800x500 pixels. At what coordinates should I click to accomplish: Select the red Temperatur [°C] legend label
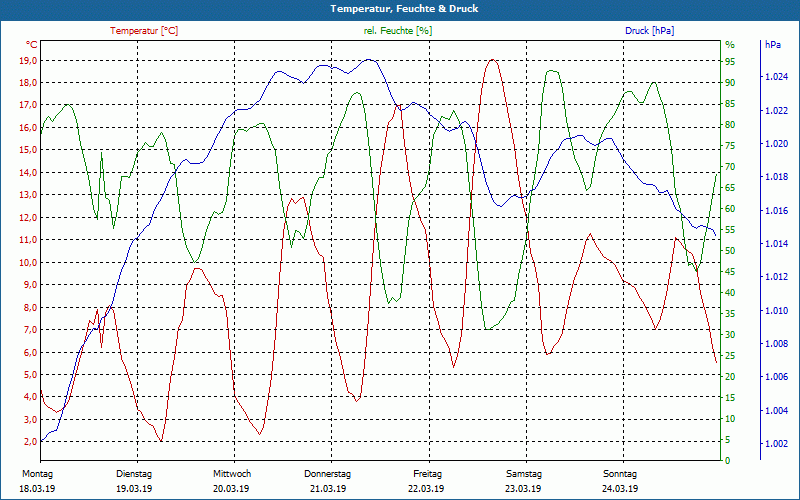click(144, 31)
